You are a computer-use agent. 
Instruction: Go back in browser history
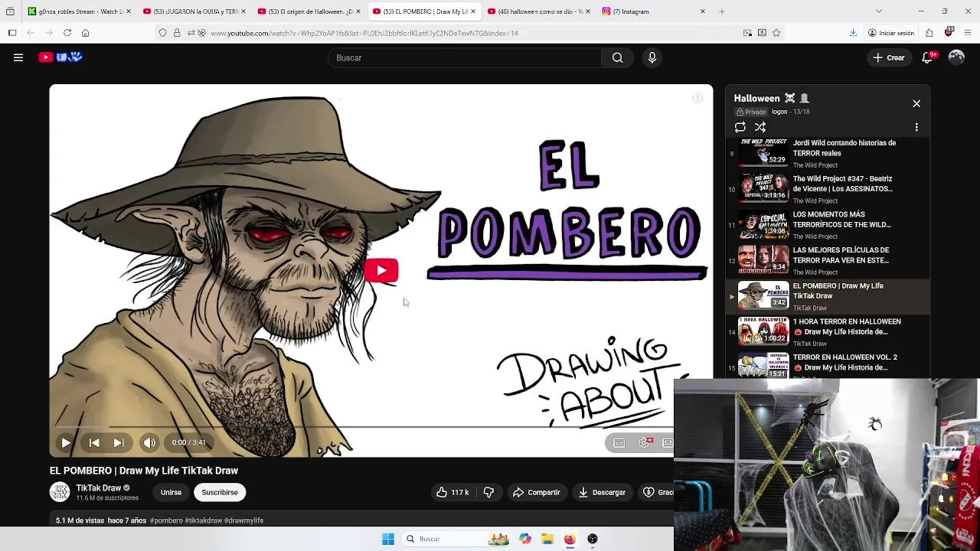coord(31,33)
